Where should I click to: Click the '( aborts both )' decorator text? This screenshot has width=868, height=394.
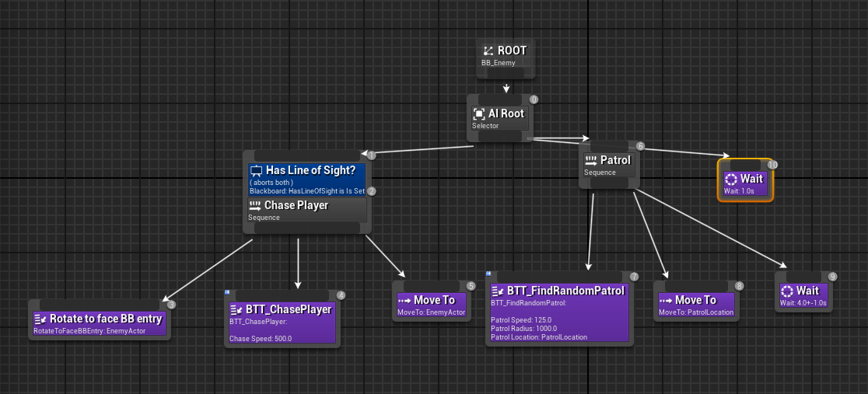pos(271,183)
